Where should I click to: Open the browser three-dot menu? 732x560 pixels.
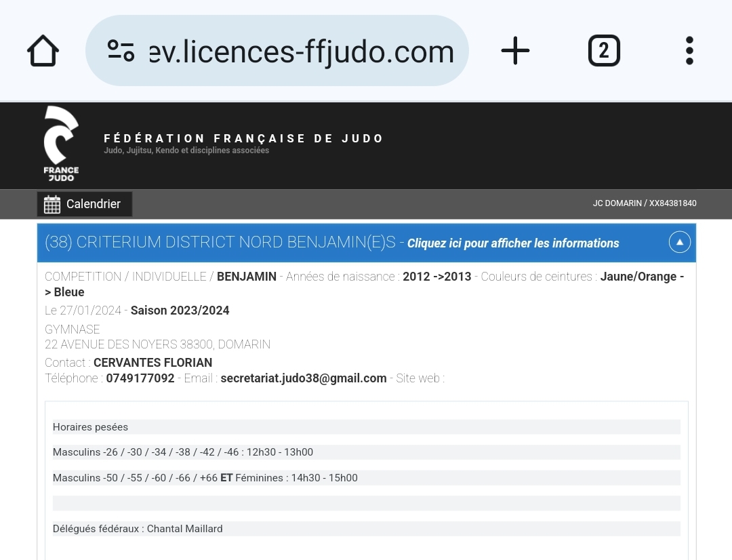coord(689,51)
